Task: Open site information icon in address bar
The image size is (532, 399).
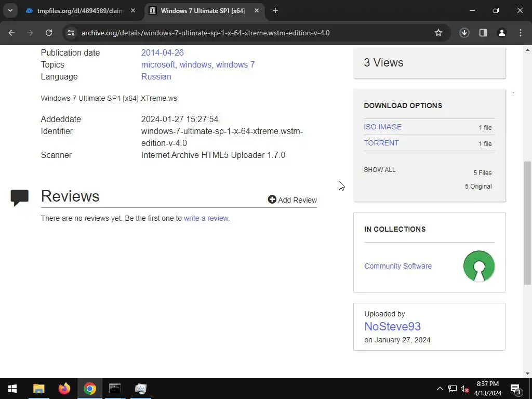Action: [x=71, y=33]
